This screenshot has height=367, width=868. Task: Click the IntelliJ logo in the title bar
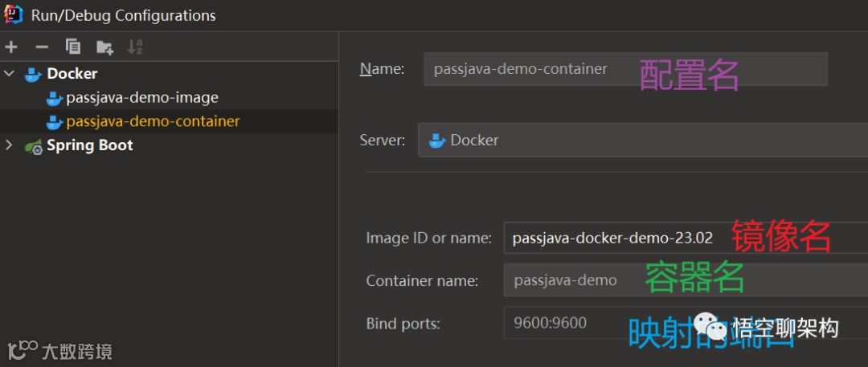point(14,14)
